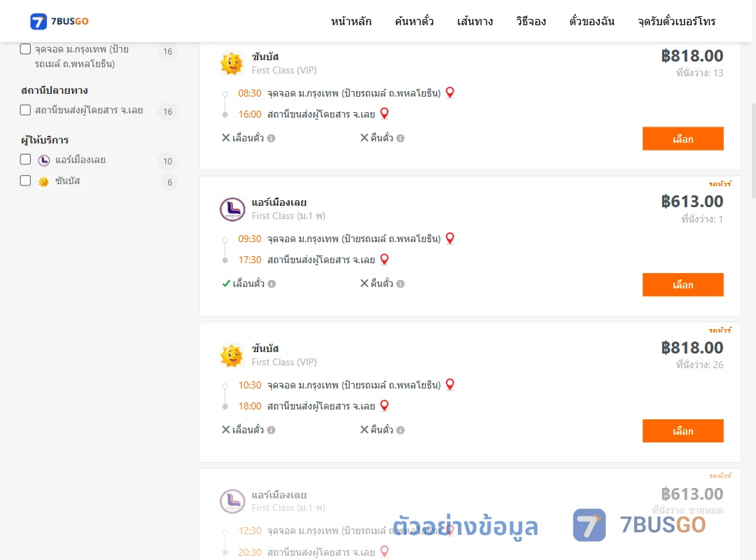756x560 pixels.
Task: Open จุดรับตั๋วเบอร์โทร menu item
Action: [676, 21]
